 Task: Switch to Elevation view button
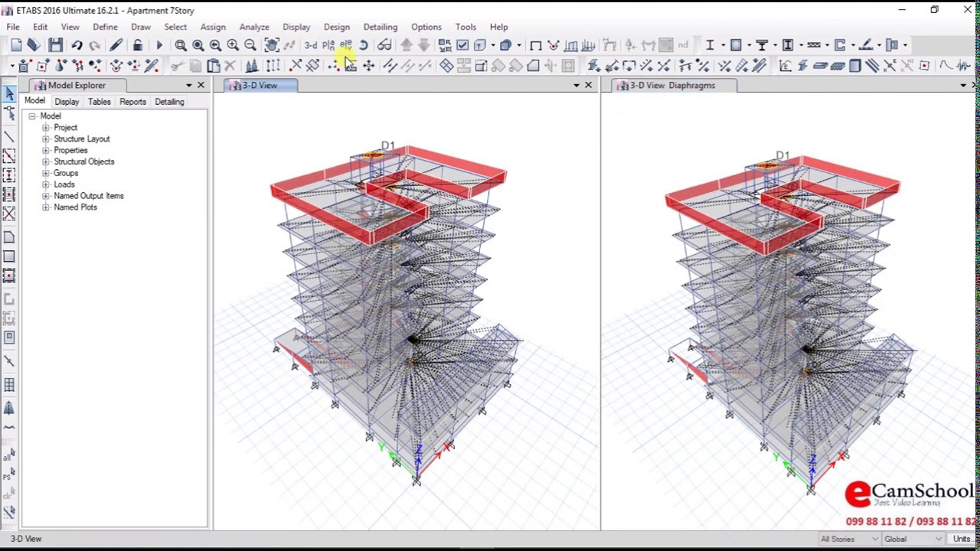pos(346,45)
